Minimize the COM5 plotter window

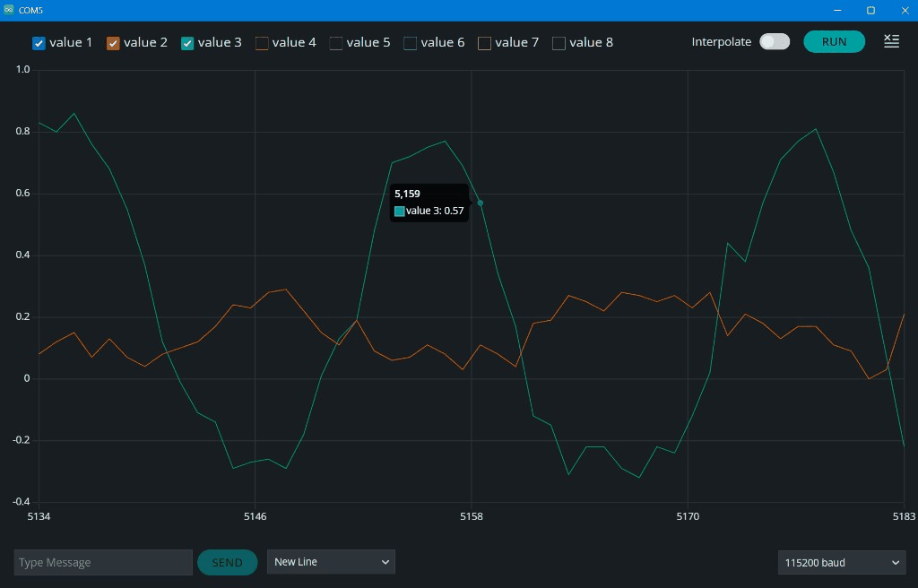point(837,10)
